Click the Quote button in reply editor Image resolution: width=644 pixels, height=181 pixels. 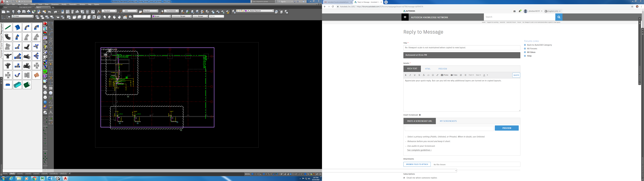(x=516, y=75)
